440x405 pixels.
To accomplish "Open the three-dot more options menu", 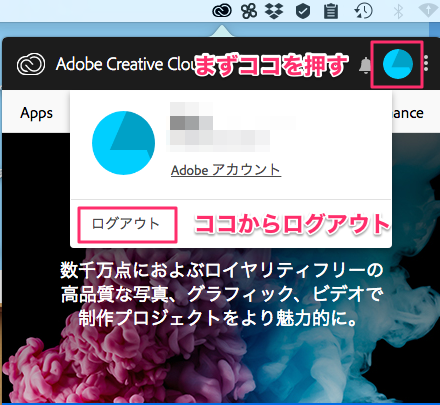I will (426, 64).
